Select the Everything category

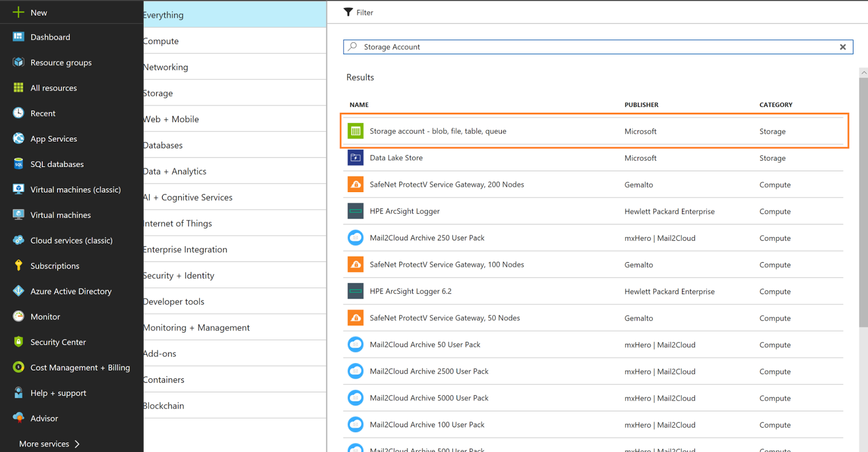click(x=234, y=15)
